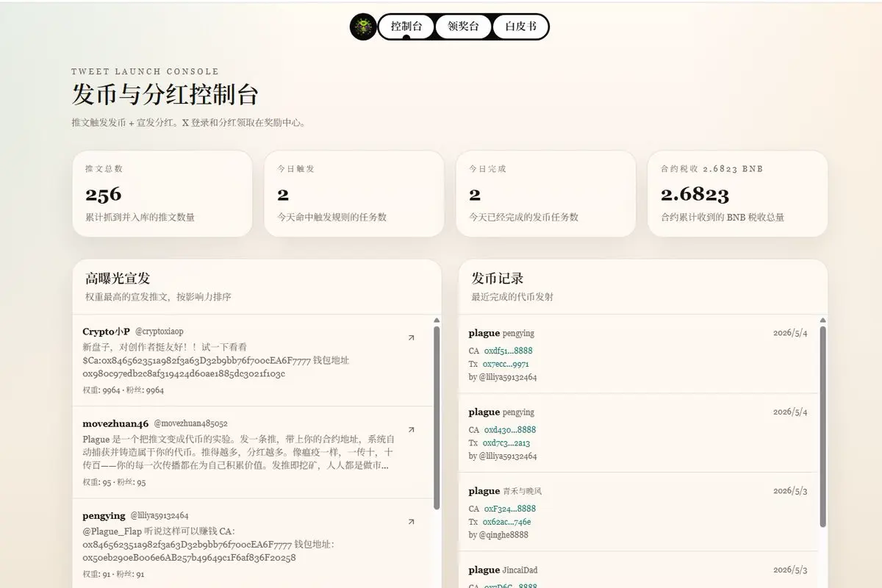882x588 pixels.
Task: Click the 青禾与晚风 creator name
Action: 523,491
